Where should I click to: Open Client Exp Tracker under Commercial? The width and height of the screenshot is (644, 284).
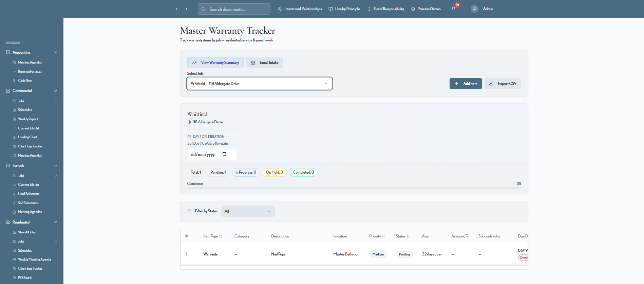coord(30,146)
